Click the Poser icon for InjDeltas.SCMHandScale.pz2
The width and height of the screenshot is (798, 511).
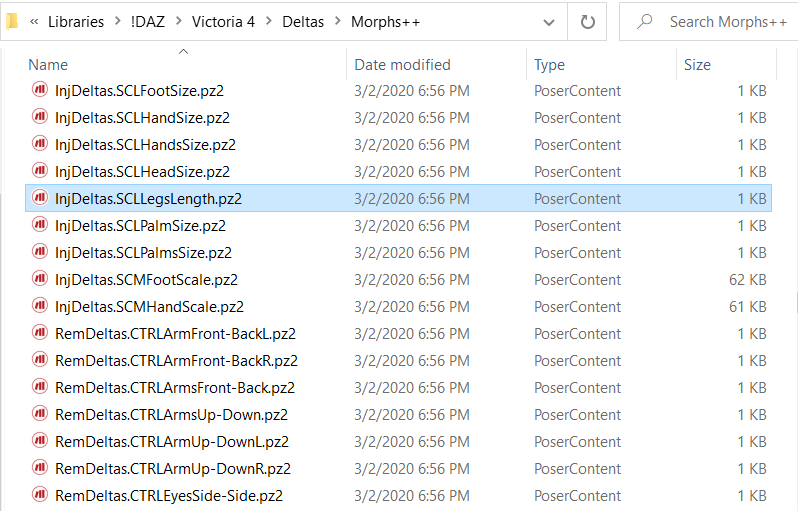(x=40, y=305)
